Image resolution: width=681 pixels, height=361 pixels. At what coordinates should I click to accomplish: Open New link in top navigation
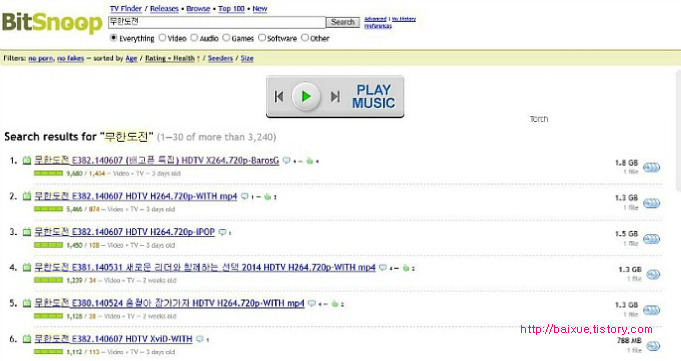tap(260, 9)
